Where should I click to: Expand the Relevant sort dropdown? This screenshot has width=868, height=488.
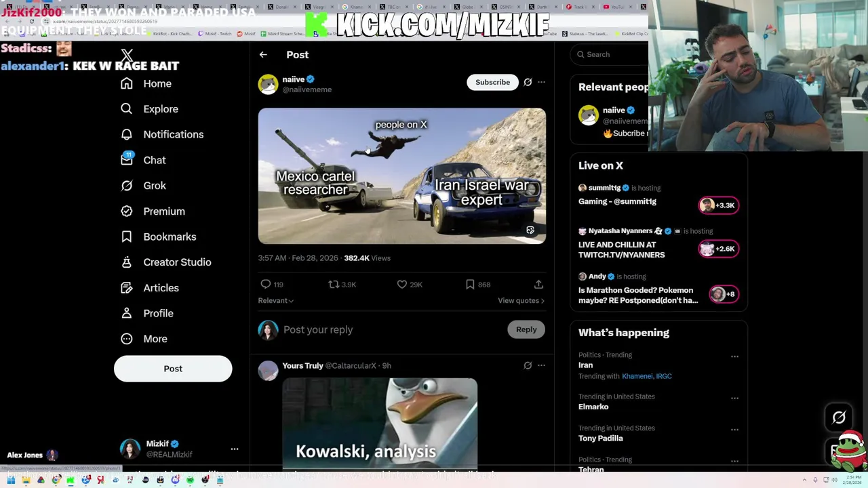click(275, 300)
